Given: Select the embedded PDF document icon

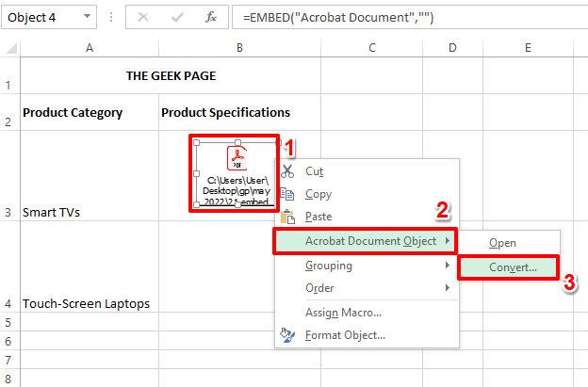Looking at the screenshot, I should point(236,157).
